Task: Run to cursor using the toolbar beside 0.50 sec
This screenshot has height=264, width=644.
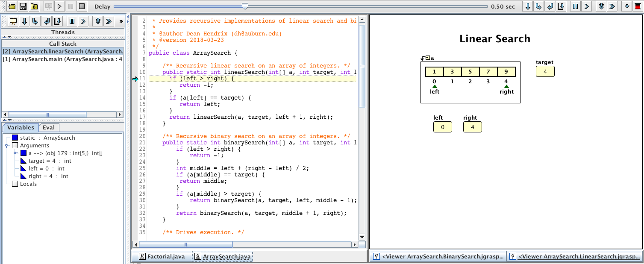Action: tap(561, 6)
